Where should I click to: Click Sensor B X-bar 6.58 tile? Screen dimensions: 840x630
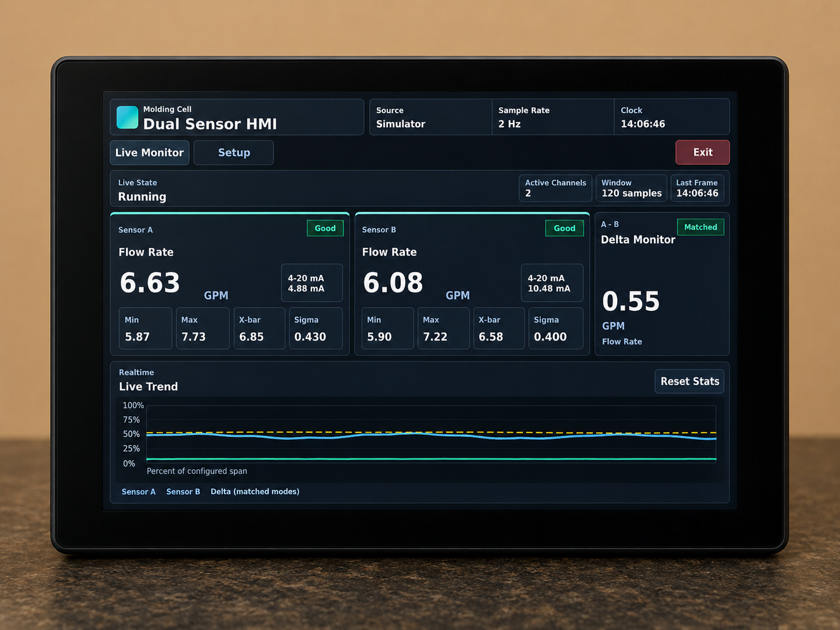tap(499, 328)
